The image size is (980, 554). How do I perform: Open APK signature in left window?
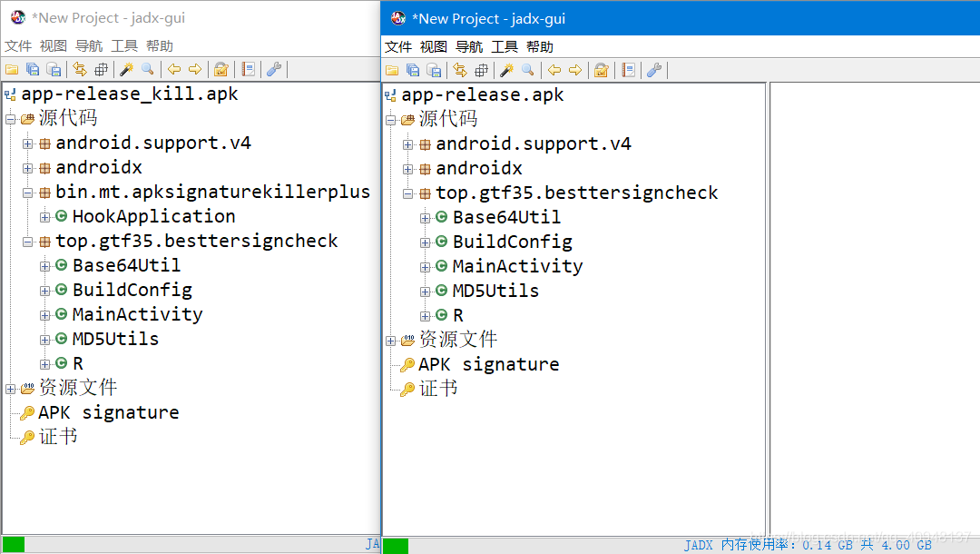click(x=109, y=412)
